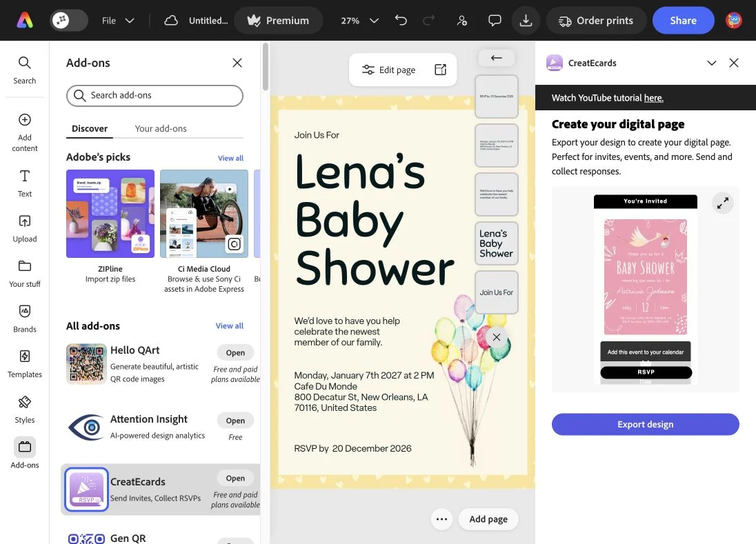This screenshot has width=756, height=544.
Task: Click the Order prints button
Action: [596, 21]
